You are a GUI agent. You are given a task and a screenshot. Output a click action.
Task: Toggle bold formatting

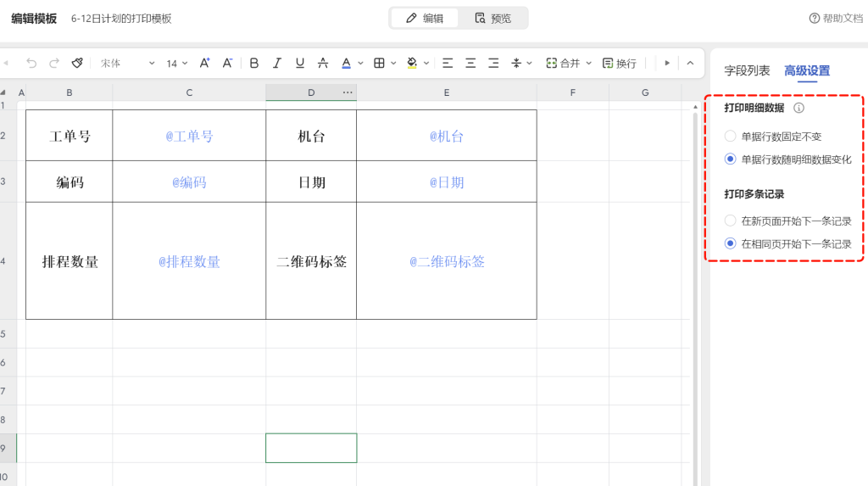click(254, 63)
